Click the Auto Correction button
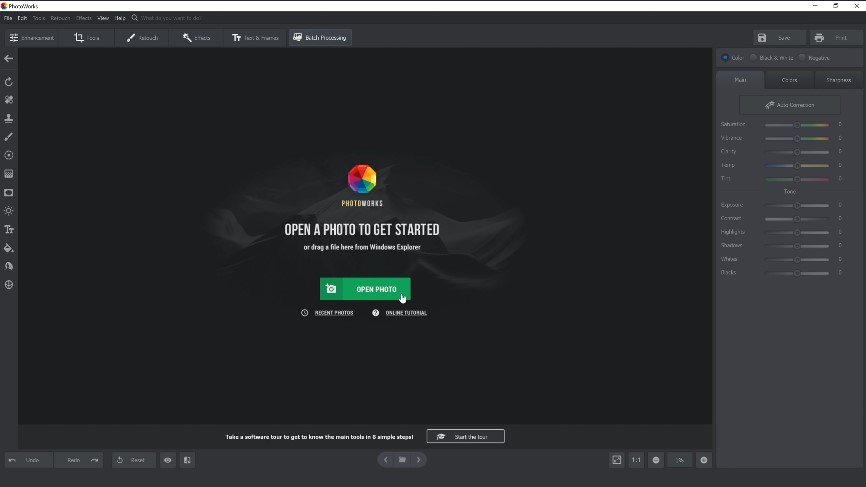The height and width of the screenshot is (487, 866). coord(790,105)
